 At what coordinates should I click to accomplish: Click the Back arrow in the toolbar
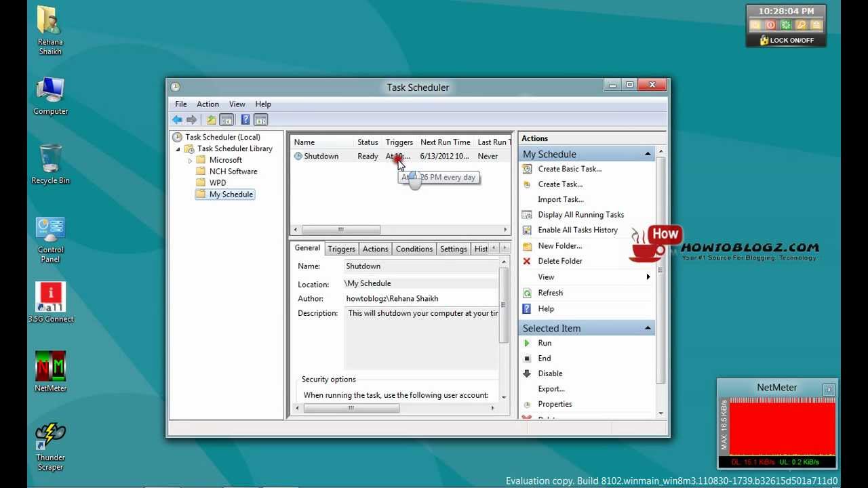tap(177, 120)
